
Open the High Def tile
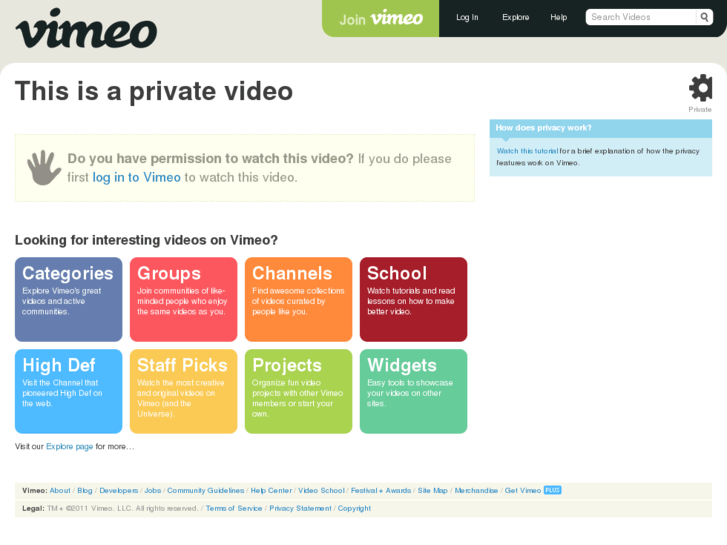(x=69, y=391)
